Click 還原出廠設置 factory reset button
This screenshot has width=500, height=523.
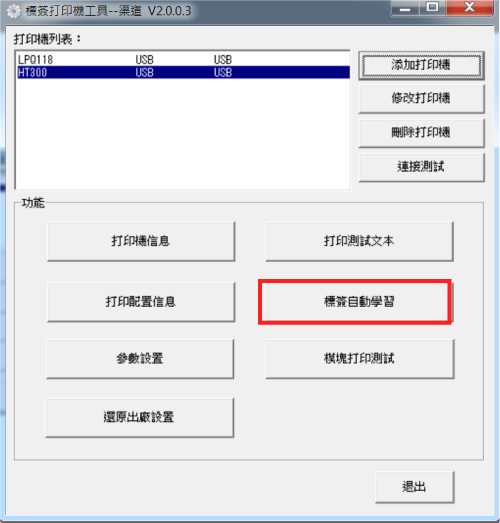tap(139, 417)
